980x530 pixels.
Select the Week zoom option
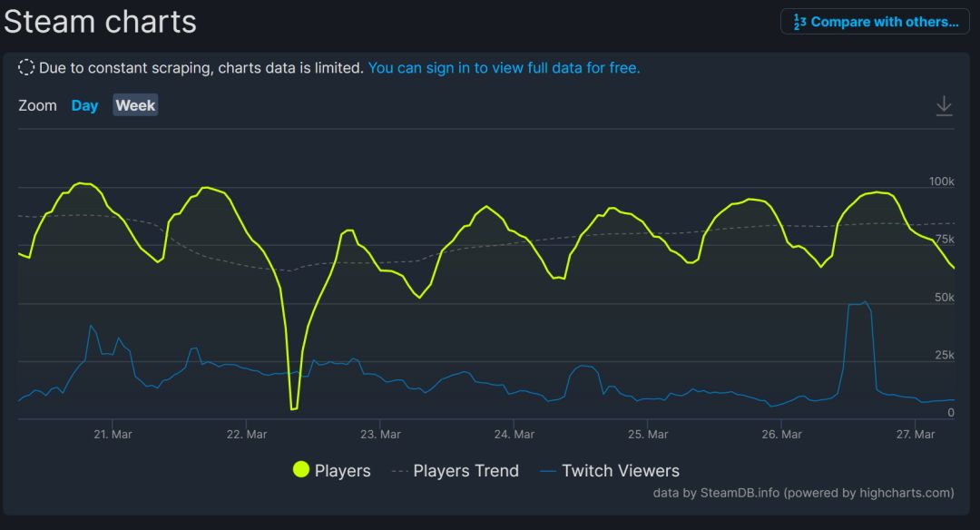135,105
